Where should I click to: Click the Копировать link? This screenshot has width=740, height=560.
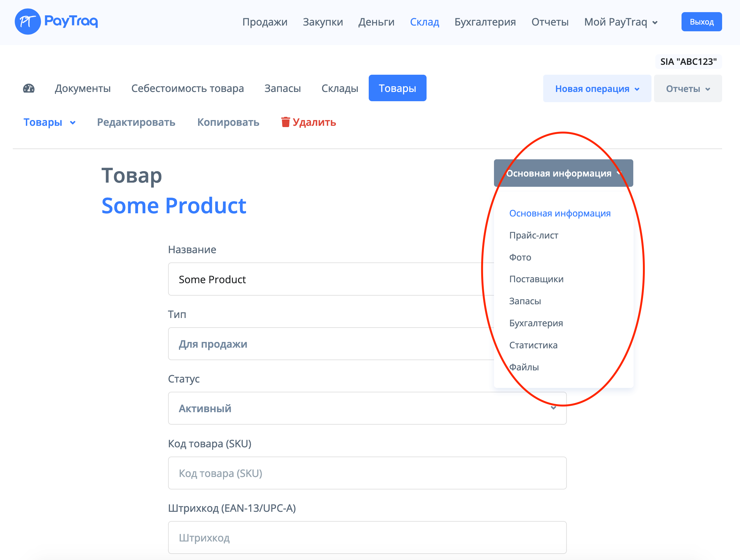click(228, 122)
